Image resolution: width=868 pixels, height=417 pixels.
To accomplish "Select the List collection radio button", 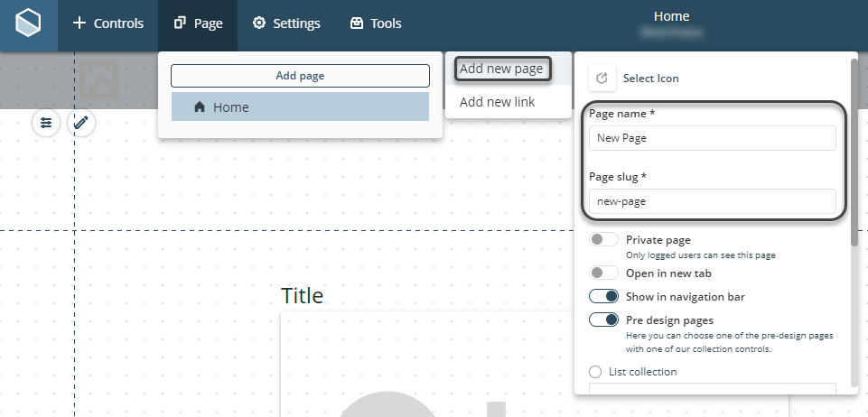I will pos(595,372).
